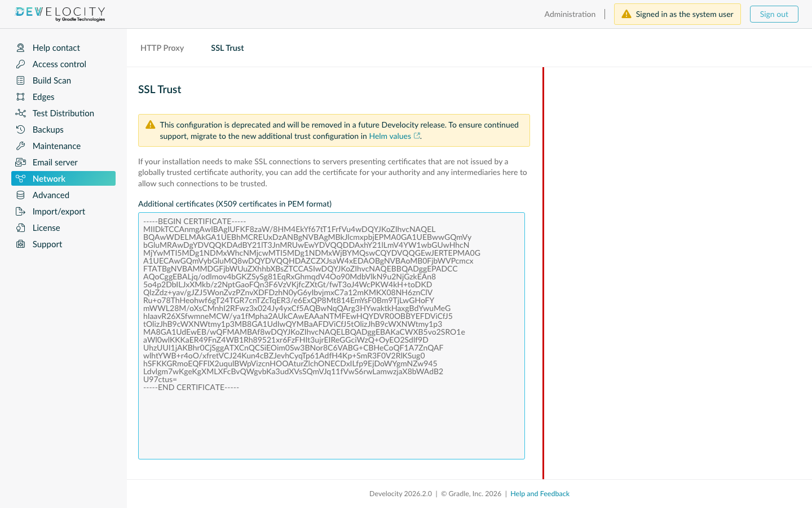812x508 pixels.
Task: Select the SSL Trust tab
Action: (227, 48)
